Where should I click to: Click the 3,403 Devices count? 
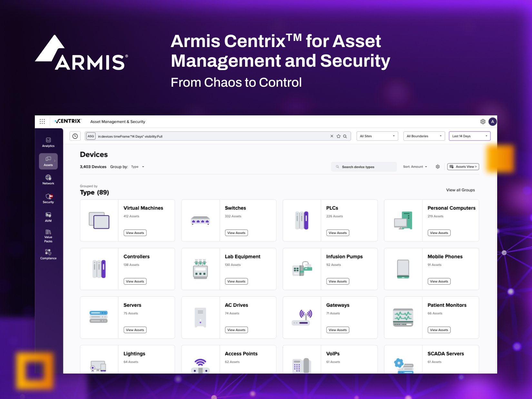pyautogui.click(x=93, y=167)
